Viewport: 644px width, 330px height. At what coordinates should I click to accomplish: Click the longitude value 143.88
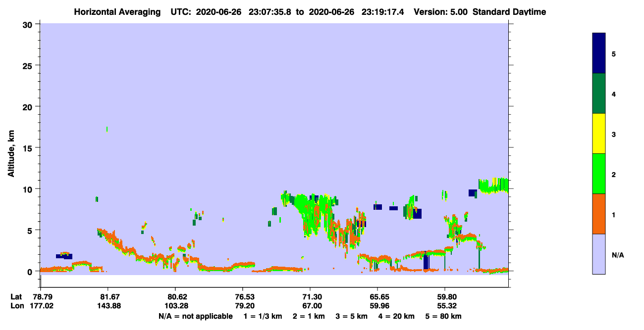point(108,306)
